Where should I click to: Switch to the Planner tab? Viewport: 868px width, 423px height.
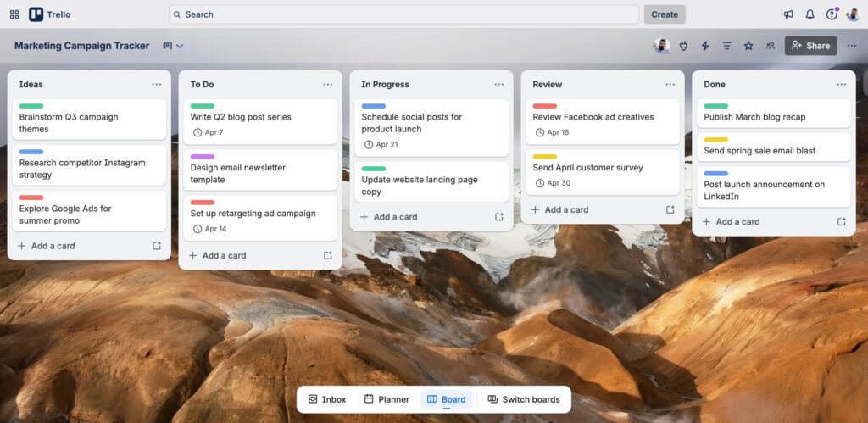click(x=387, y=399)
